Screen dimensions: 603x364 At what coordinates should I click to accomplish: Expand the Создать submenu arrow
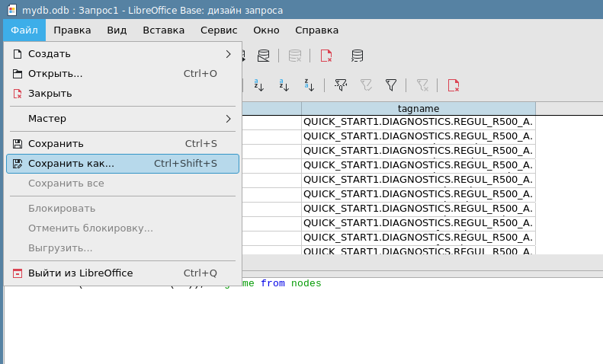[x=228, y=54]
